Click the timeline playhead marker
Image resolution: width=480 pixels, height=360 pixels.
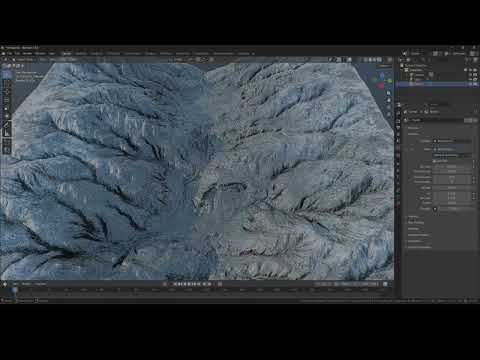coord(14,290)
